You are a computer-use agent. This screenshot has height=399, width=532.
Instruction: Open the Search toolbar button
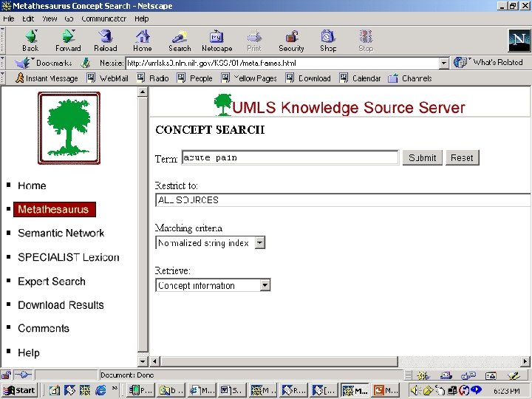(180, 41)
